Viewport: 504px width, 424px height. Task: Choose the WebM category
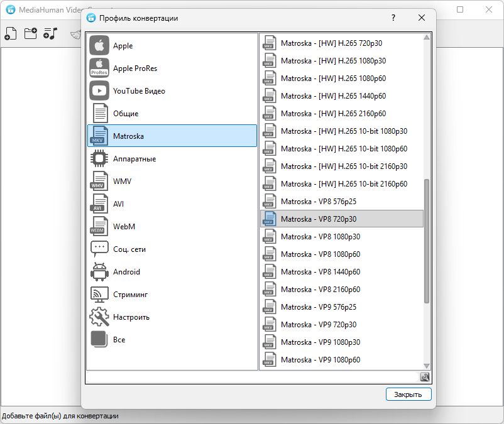point(172,227)
